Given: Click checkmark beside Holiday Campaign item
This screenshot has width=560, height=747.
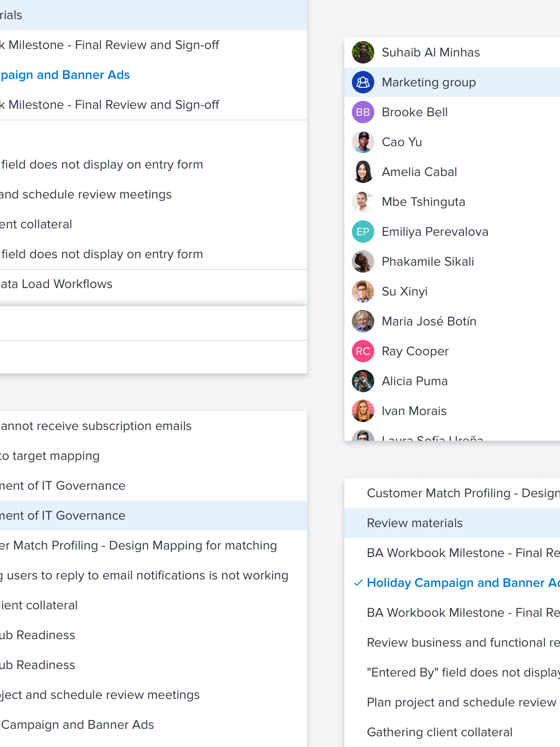Looking at the screenshot, I should 358,583.
